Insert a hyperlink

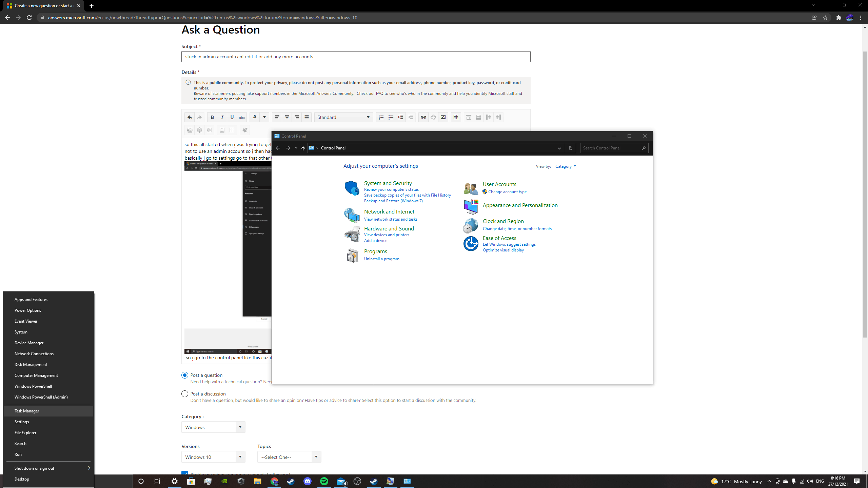coord(423,117)
